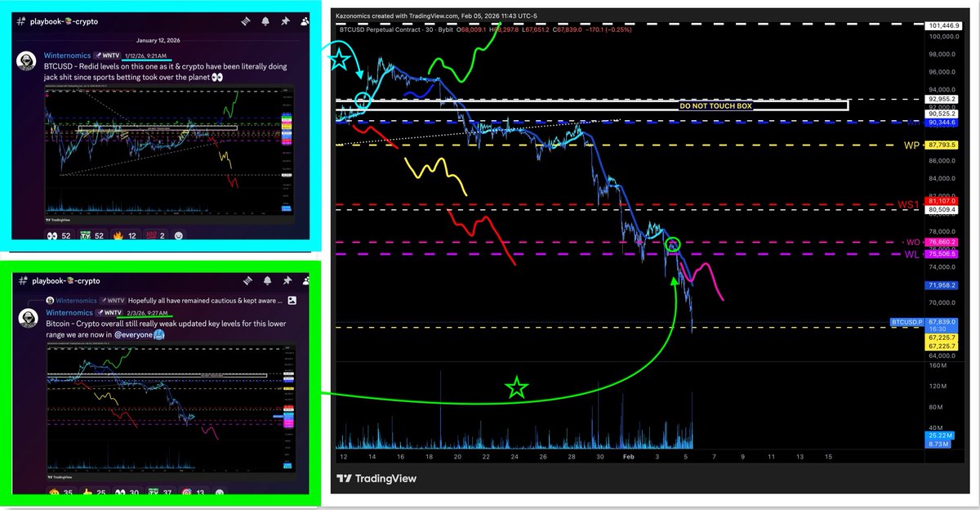Image resolution: width=980 pixels, height=510 pixels.
Task: Click 80,509.4 price label
Action: tap(943, 210)
